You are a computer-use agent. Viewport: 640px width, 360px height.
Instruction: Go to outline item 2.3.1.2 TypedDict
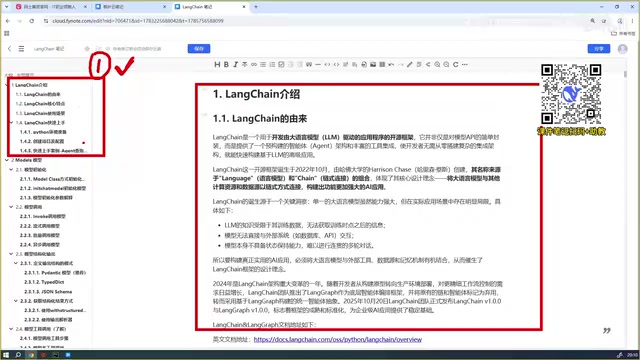(44, 282)
